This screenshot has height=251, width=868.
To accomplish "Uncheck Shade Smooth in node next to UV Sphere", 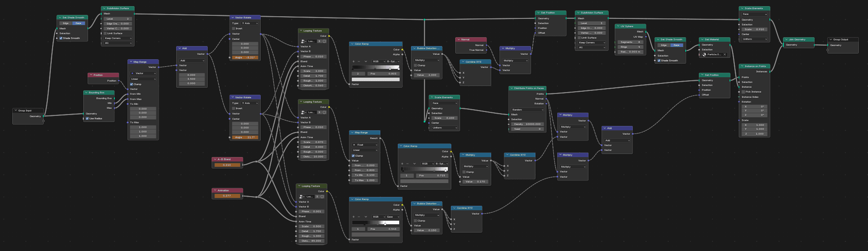I will (x=659, y=61).
